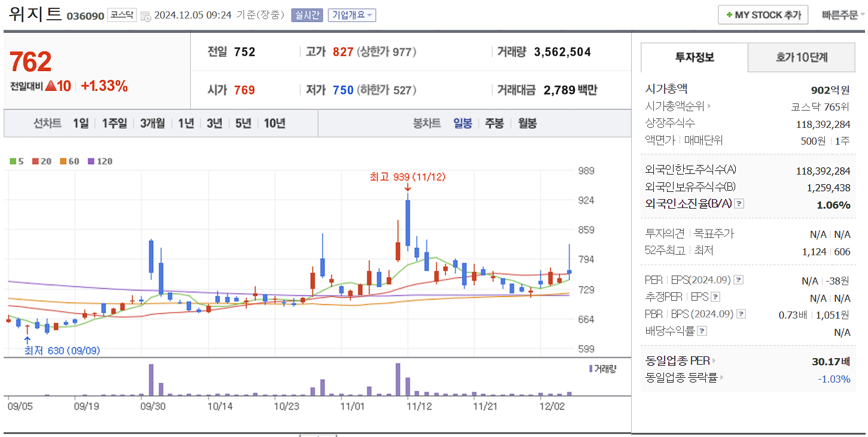Switch chart to 월봉 candlestick view
The image size is (868, 437).
[x=527, y=124]
